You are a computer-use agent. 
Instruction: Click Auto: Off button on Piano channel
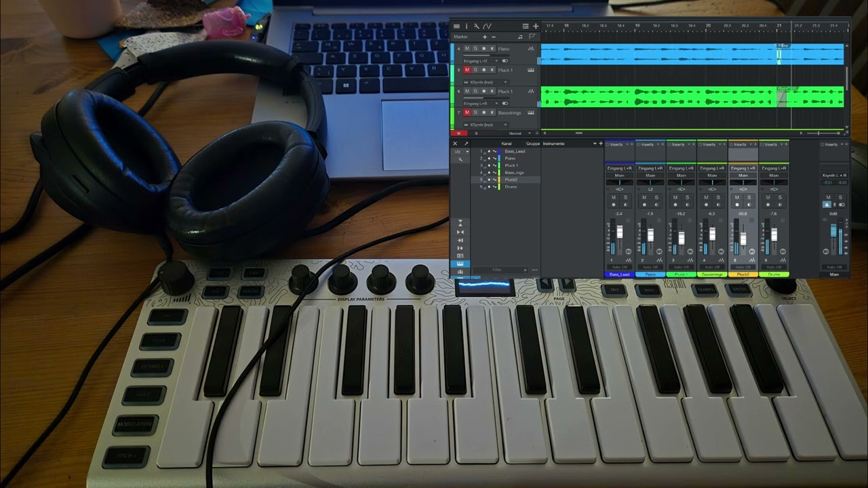pos(650,267)
